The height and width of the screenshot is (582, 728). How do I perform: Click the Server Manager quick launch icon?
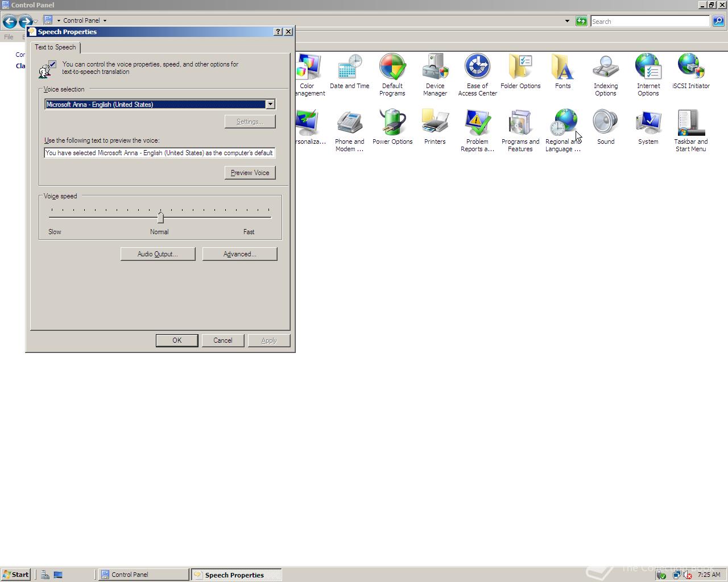[x=45, y=575]
